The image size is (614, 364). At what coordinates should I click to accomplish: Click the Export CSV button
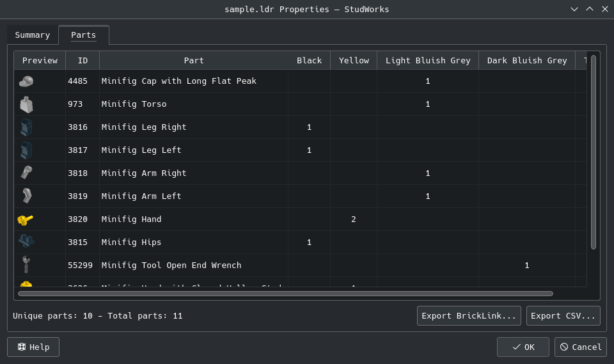pos(563,316)
